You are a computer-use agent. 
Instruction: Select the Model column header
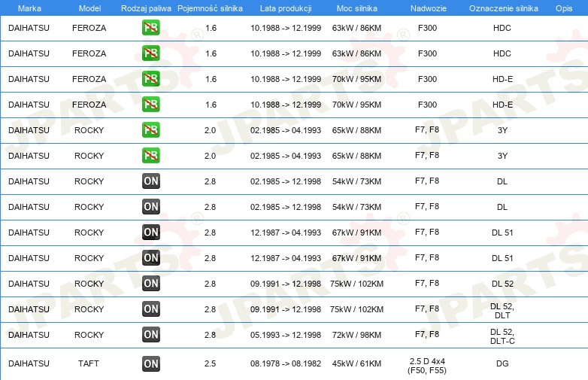(x=89, y=8)
